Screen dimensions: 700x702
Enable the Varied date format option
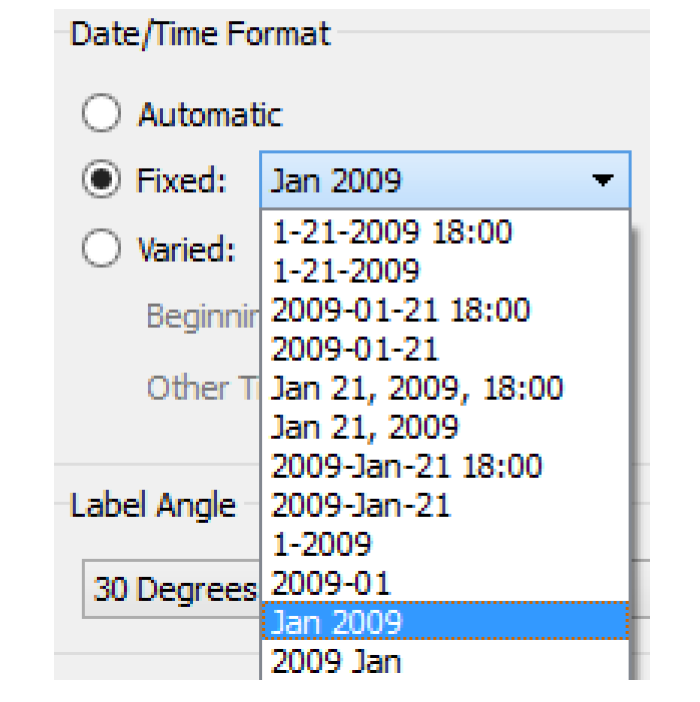click(103, 248)
